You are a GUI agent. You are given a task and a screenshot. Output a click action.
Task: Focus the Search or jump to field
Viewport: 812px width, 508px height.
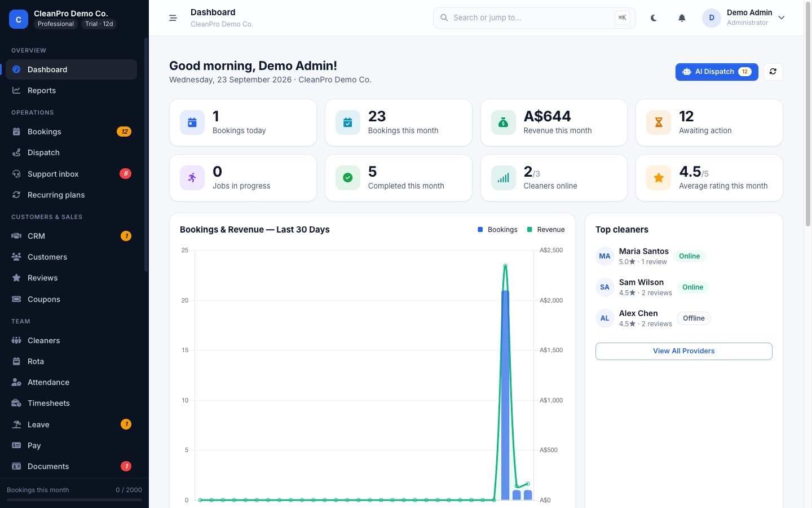click(x=535, y=18)
